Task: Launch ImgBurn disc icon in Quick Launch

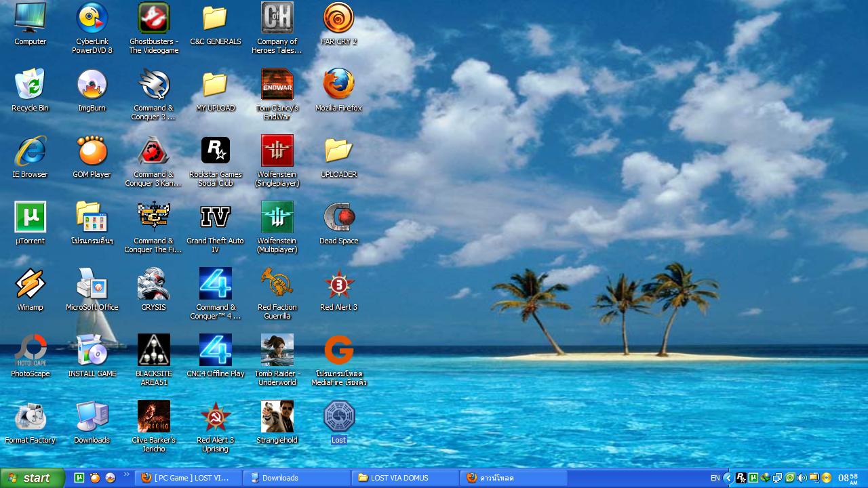Action: coord(111,478)
